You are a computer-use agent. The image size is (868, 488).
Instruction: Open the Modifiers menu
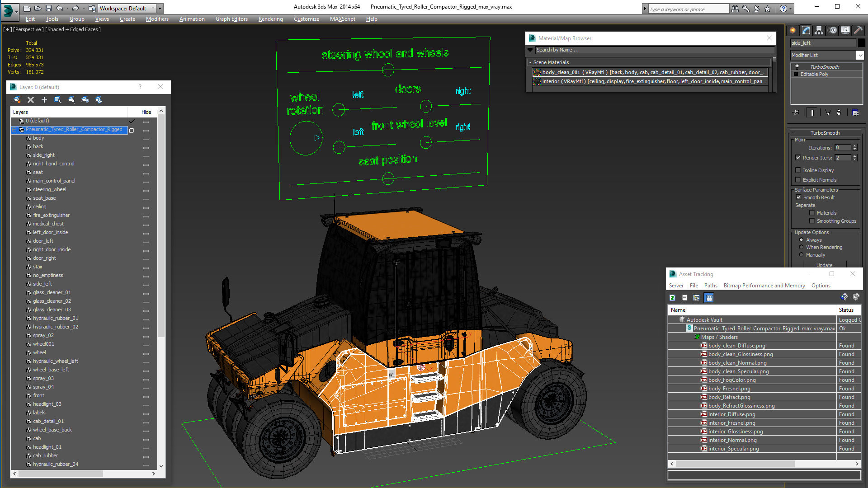click(157, 19)
